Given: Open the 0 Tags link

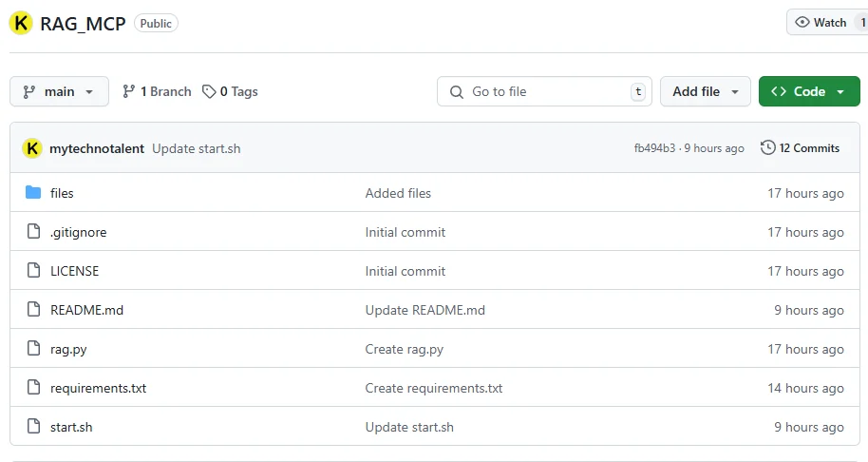Looking at the screenshot, I should [x=230, y=91].
